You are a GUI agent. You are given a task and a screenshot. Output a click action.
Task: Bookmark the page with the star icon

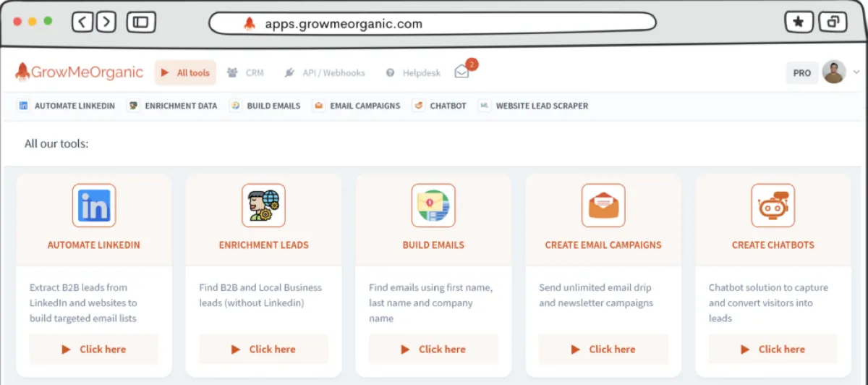[x=799, y=22]
